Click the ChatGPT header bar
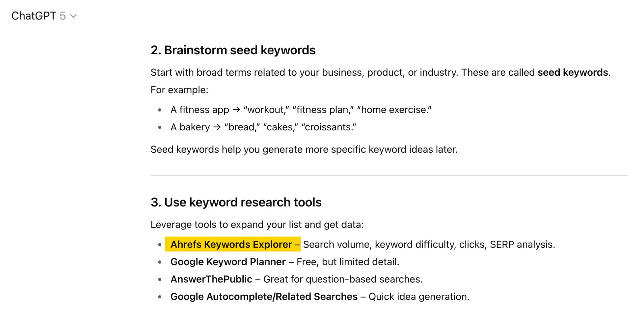 pos(322,16)
